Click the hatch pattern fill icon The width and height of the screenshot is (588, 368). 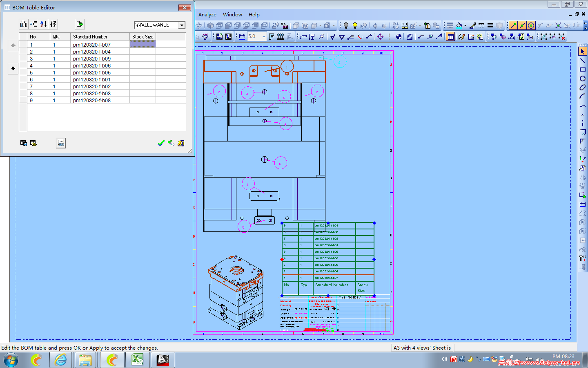pos(409,36)
